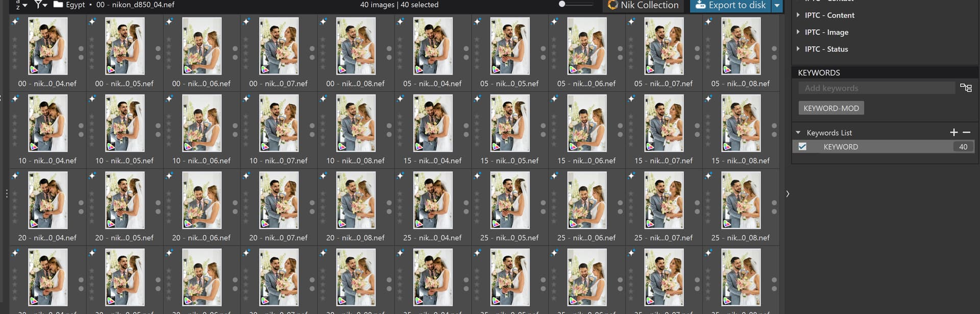Image resolution: width=980 pixels, height=314 pixels.
Task: Uncheck the KEYWORD checkbox
Action: pyautogui.click(x=802, y=147)
